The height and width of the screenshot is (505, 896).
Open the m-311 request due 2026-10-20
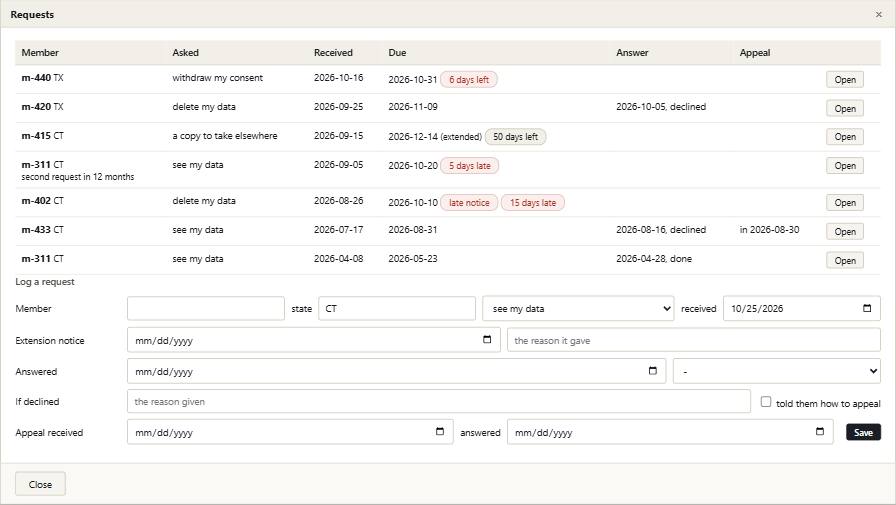pos(845,166)
